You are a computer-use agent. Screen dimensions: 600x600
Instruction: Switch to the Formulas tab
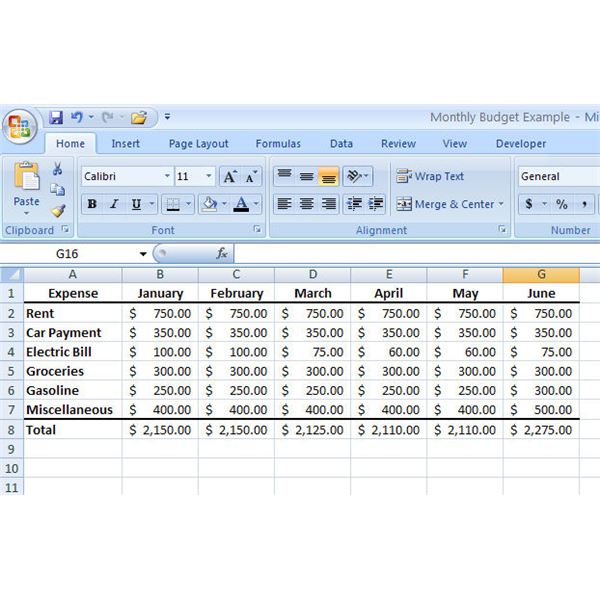(278, 143)
